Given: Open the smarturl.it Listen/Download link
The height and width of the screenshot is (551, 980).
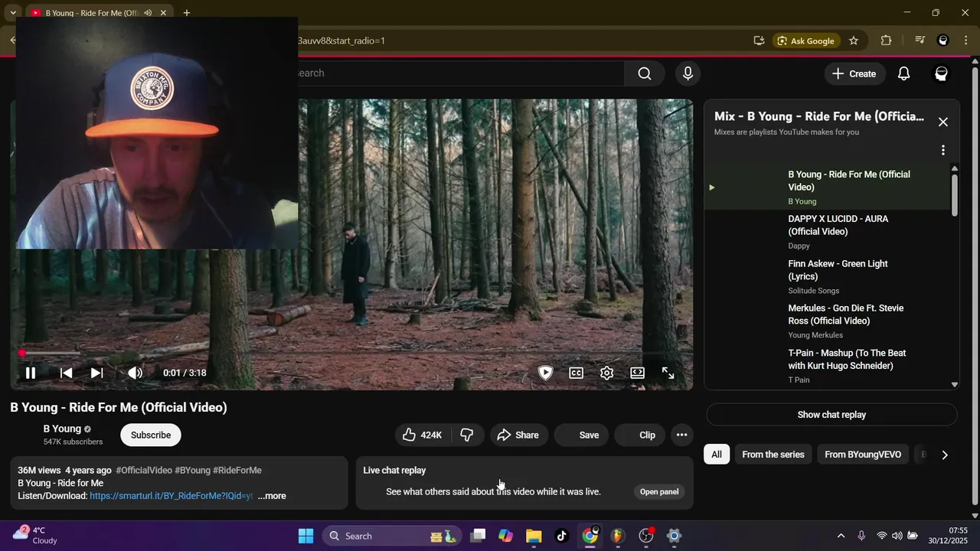Looking at the screenshot, I should pos(171,496).
